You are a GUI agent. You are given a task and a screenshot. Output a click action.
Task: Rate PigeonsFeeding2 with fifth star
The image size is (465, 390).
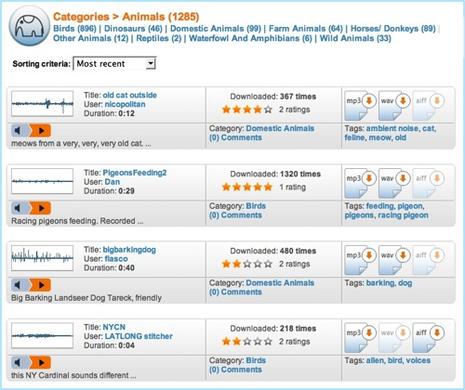tap(268, 187)
